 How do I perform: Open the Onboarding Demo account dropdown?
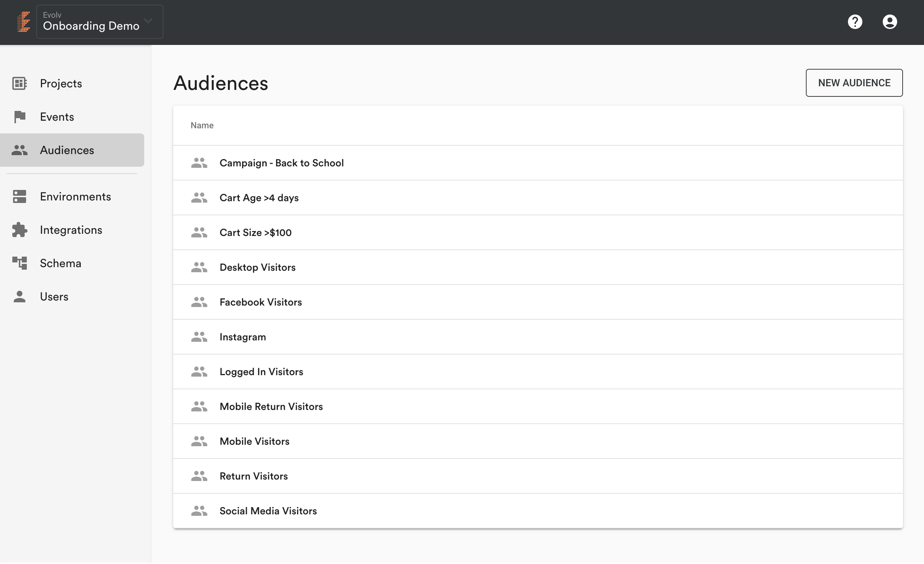coord(100,22)
